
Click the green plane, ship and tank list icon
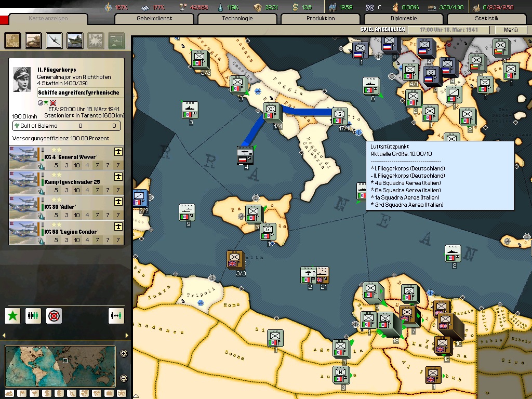pos(117,41)
